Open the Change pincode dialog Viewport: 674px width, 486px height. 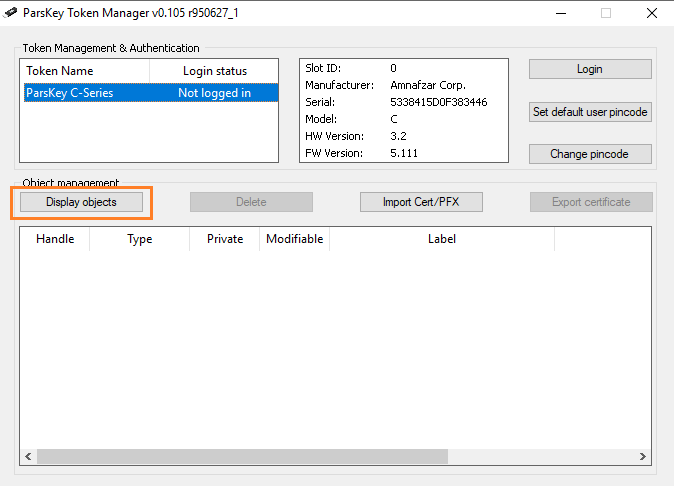(x=590, y=154)
